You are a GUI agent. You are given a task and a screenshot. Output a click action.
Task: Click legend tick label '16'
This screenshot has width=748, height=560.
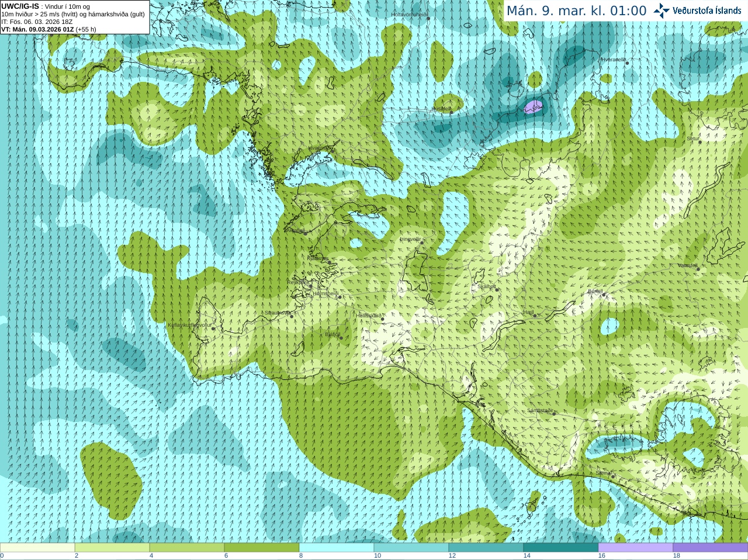tap(602, 556)
